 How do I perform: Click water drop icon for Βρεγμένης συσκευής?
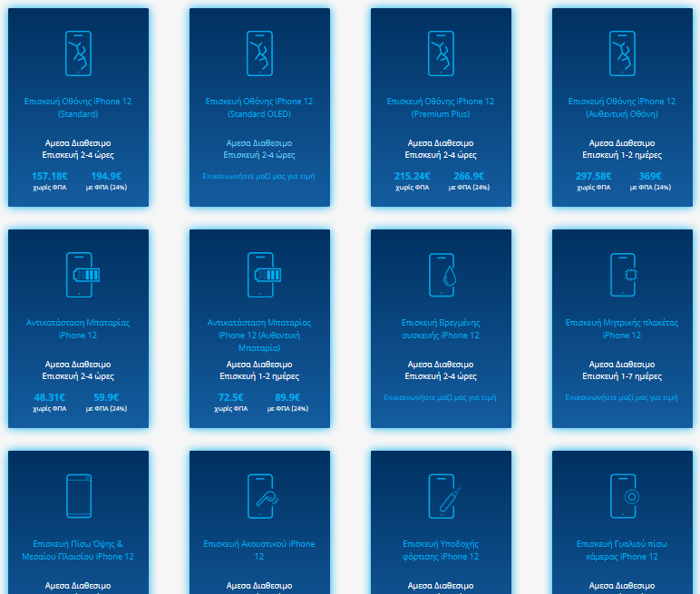click(442, 275)
